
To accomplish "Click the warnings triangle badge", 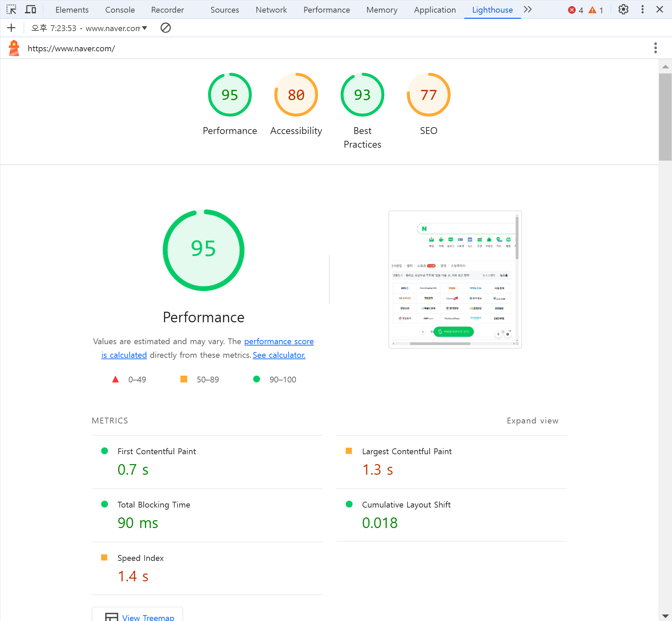I will (x=595, y=10).
